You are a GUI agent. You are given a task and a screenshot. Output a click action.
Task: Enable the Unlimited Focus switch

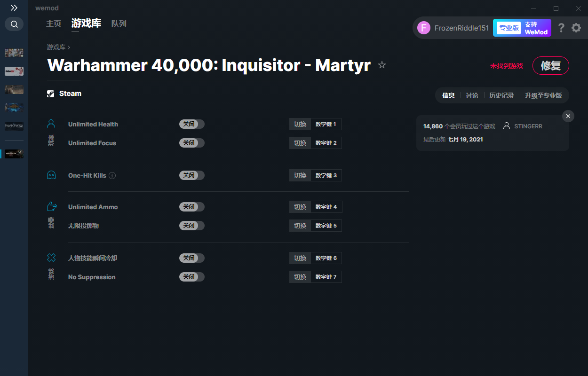[x=192, y=143]
